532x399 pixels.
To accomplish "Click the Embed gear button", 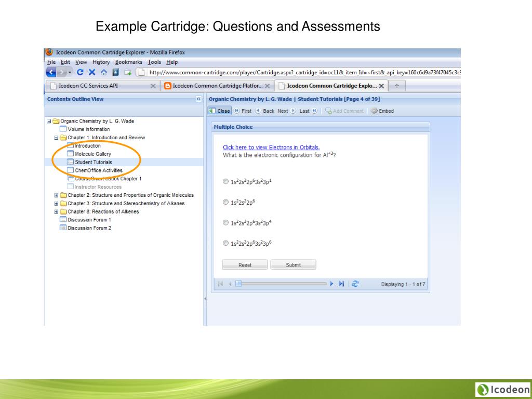I will click(382, 111).
